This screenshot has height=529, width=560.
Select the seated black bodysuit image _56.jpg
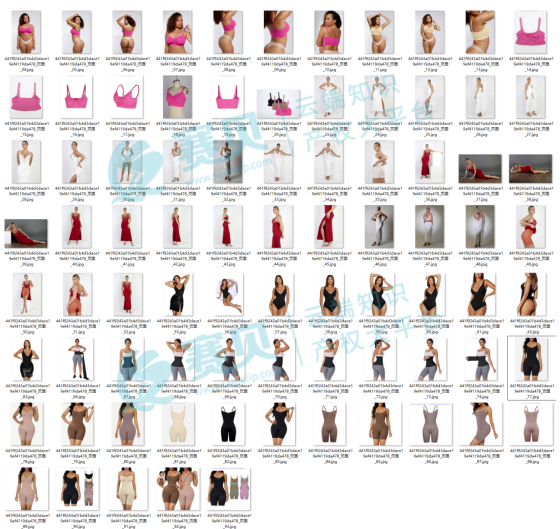[229, 295]
